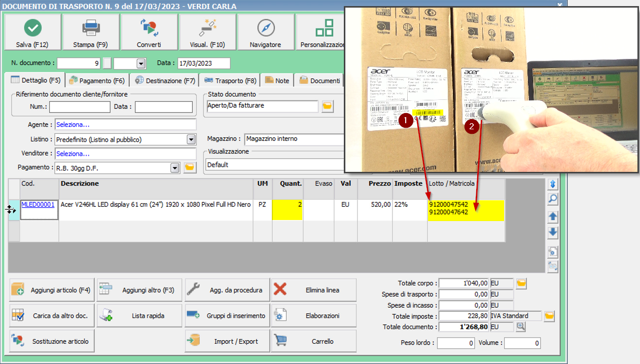Click folder icon next to Pagamento dropdown
The width and height of the screenshot is (640, 364).
point(190,167)
